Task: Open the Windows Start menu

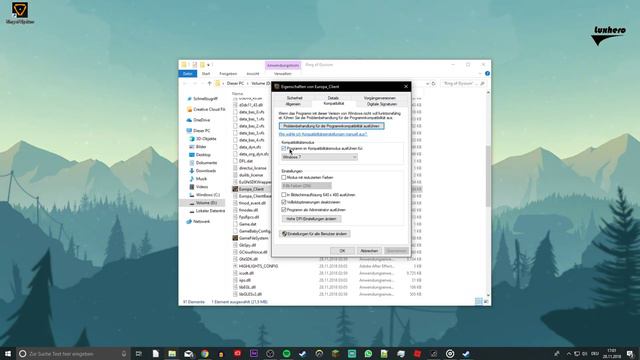Action: (x=8, y=353)
